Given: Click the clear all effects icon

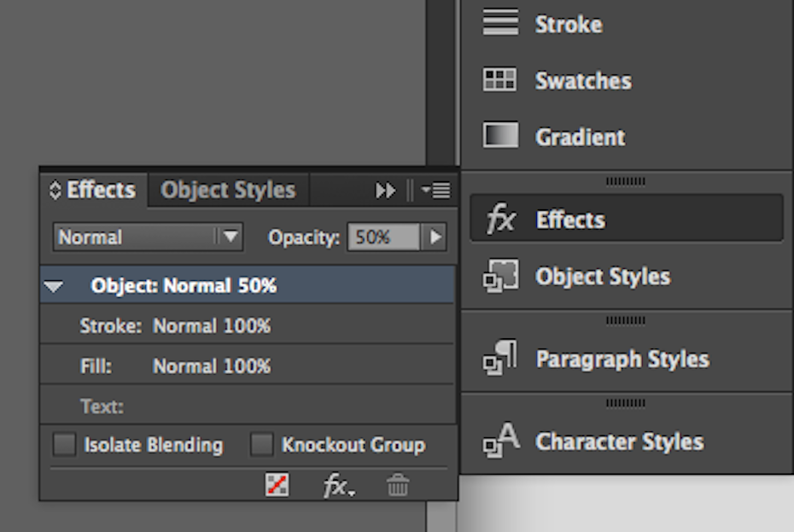Looking at the screenshot, I should pos(277,486).
